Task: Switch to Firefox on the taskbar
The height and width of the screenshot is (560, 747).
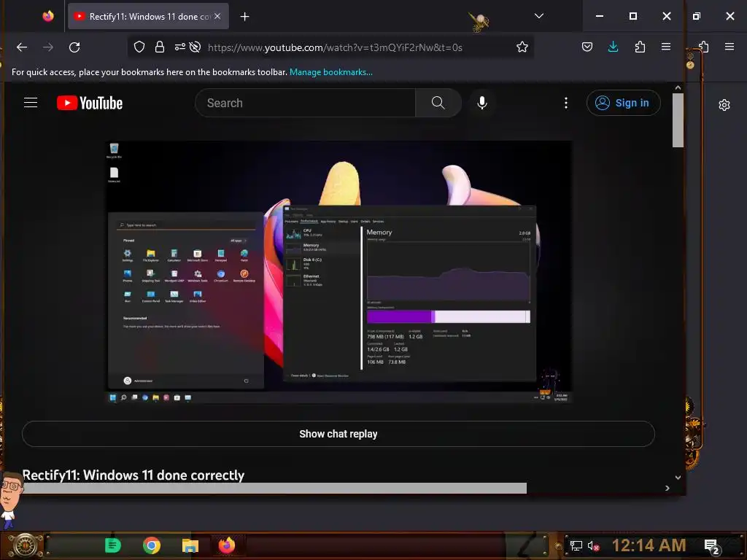Action: click(x=227, y=545)
